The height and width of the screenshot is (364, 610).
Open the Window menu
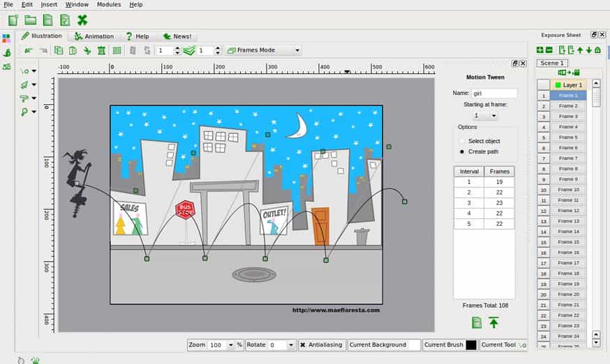pyautogui.click(x=77, y=5)
